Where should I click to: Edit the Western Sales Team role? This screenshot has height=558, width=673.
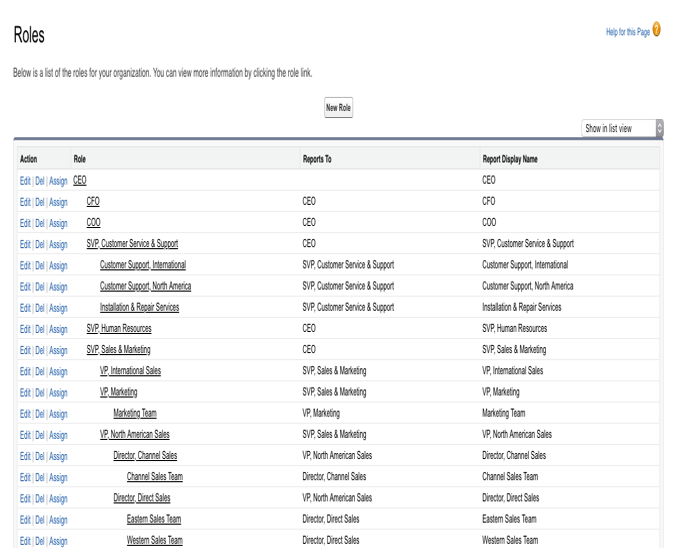(25, 541)
